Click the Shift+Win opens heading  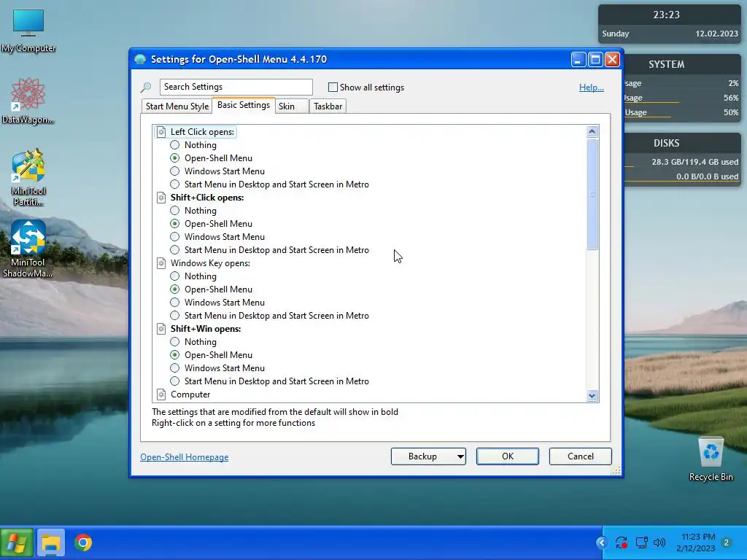pyautogui.click(x=206, y=329)
